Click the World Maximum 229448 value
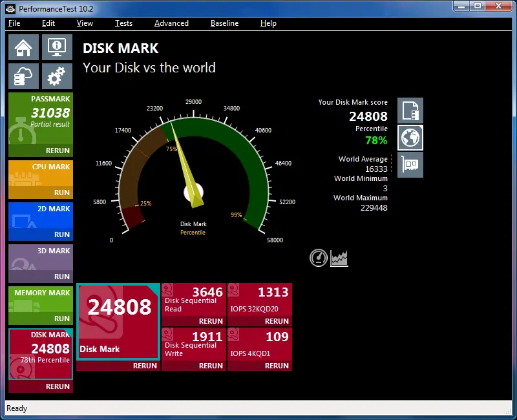 coord(374,208)
